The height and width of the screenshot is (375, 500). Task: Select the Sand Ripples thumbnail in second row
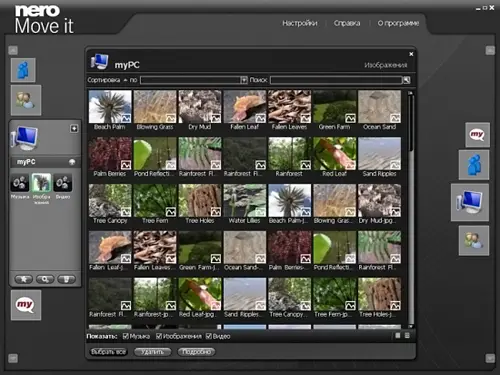tap(380, 154)
